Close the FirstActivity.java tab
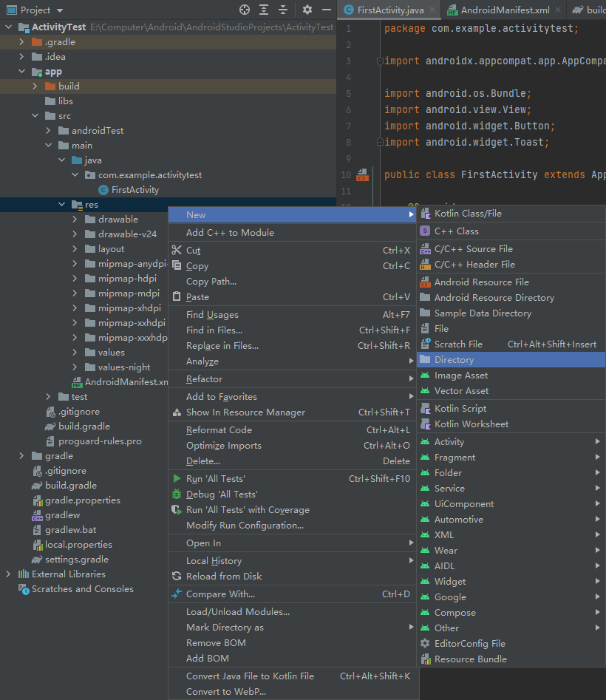 pos(432,10)
